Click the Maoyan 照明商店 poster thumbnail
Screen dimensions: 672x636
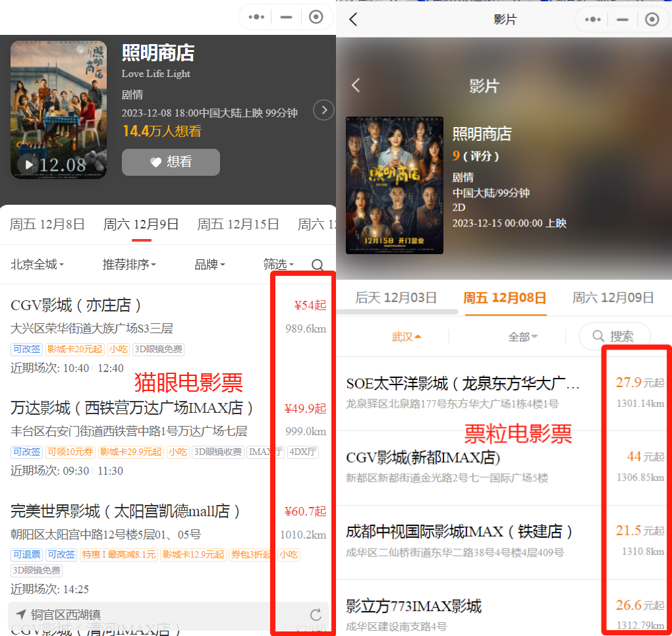click(59, 110)
